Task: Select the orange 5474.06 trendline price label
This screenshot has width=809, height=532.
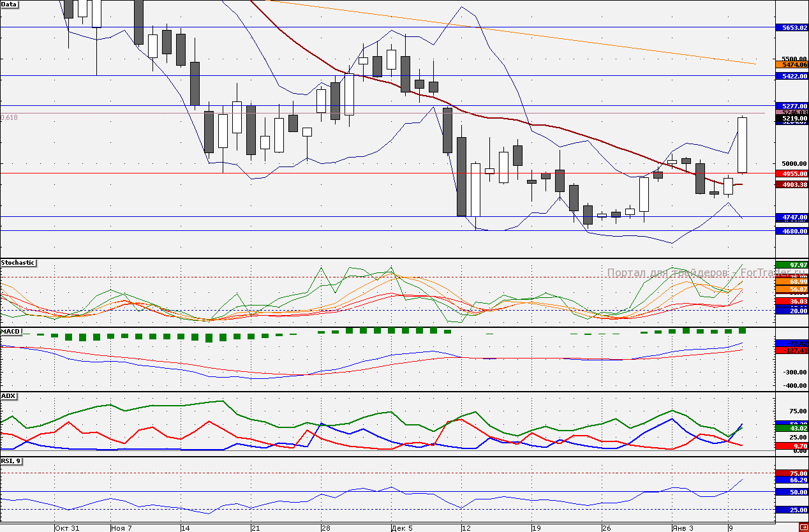Action: 791,64
